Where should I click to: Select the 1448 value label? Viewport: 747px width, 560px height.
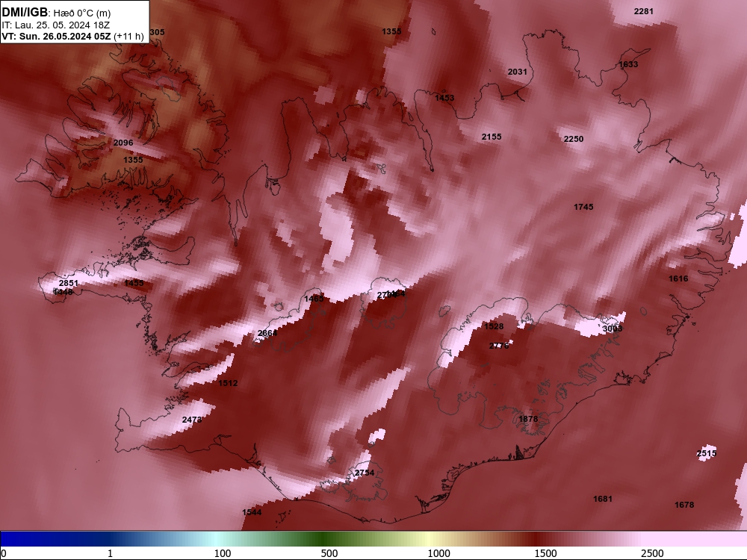[x=63, y=292]
